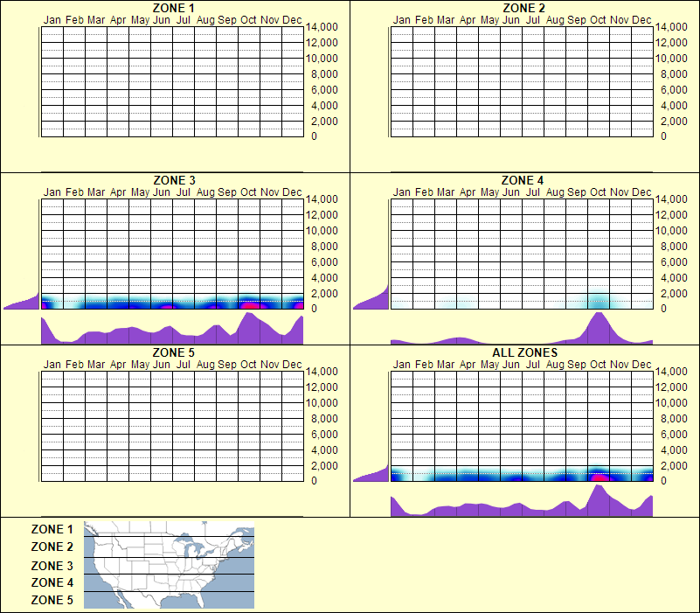
Task: Select Jan month label in ZONE 1 chart
Action: (52, 20)
